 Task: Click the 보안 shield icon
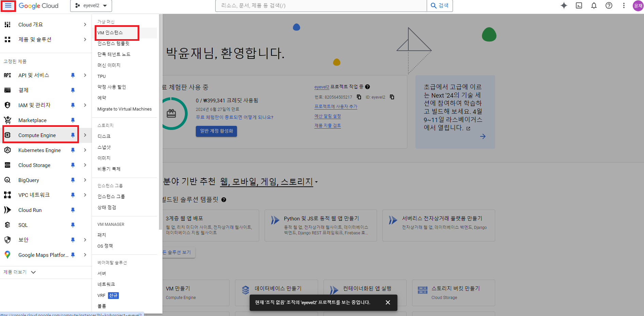(x=7, y=240)
